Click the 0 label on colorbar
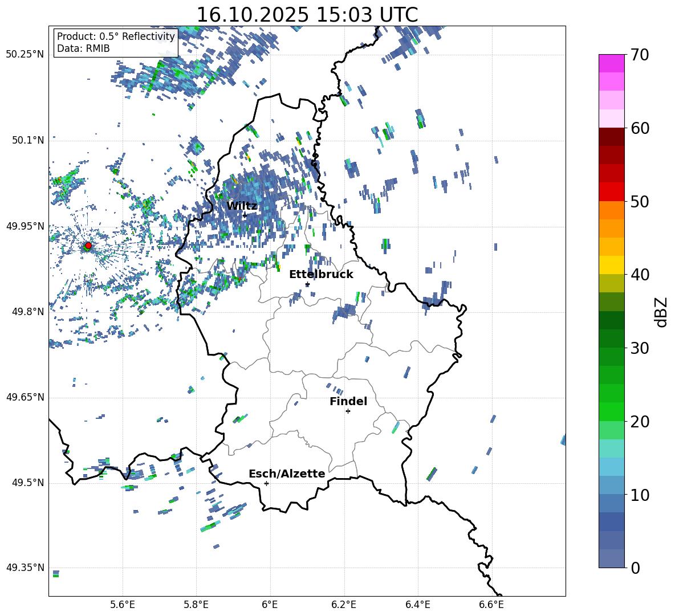The image size is (675, 616). click(636, 568)
